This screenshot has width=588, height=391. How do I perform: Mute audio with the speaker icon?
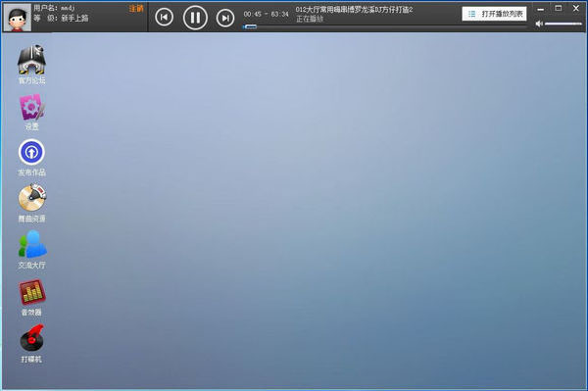point(539,24)
